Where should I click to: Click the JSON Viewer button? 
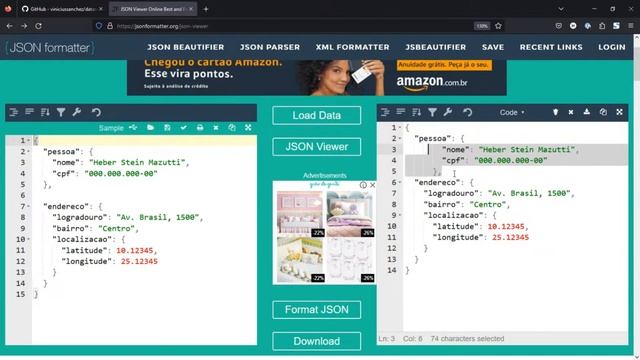pyautogui.click(x=317, y=147)
